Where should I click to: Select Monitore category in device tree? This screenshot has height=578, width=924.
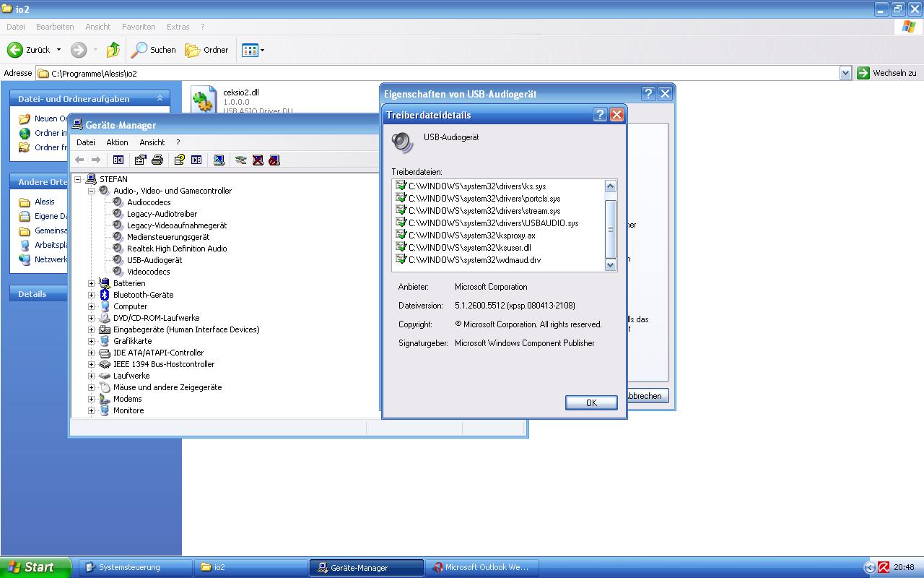click(x=128, y=410)
